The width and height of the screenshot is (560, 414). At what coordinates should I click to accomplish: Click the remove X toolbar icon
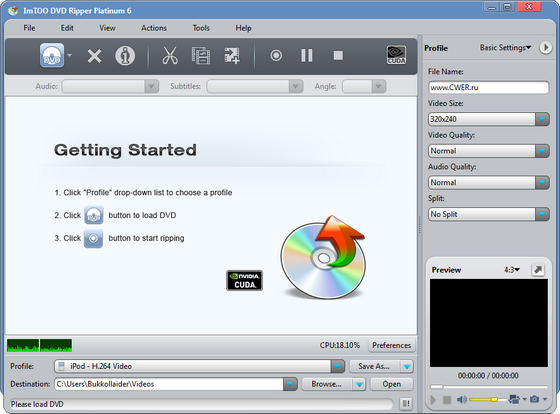tap(94, 56)
